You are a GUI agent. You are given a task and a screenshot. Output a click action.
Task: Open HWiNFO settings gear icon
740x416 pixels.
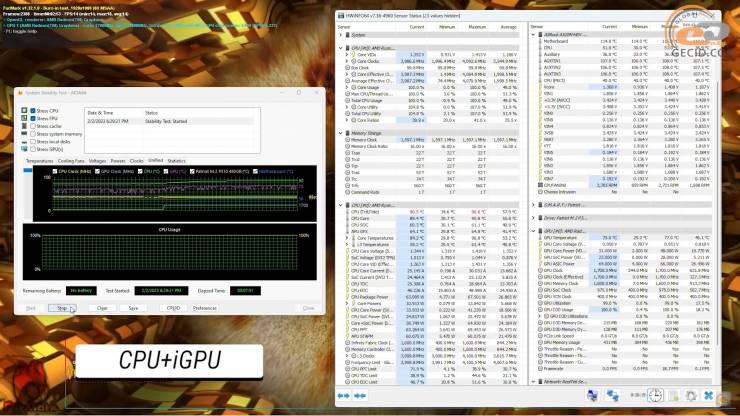click(x=691, y=396)
